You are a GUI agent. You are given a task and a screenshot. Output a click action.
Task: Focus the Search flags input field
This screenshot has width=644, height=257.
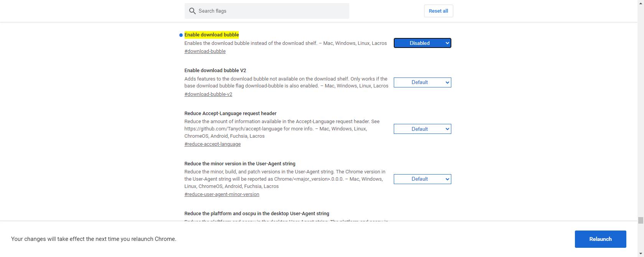click(272, 11)
